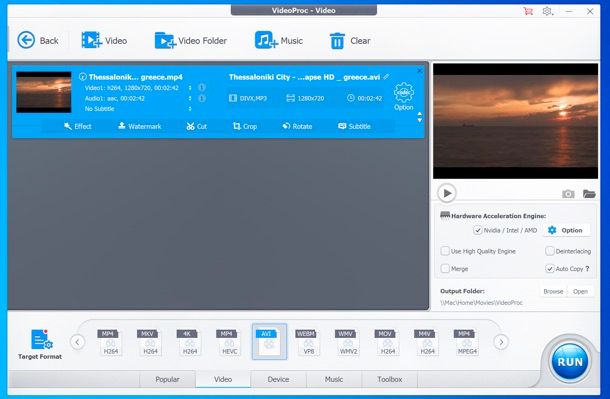610x399 pixels.
Task: Import a Video Folder
Action: (191, 40)
